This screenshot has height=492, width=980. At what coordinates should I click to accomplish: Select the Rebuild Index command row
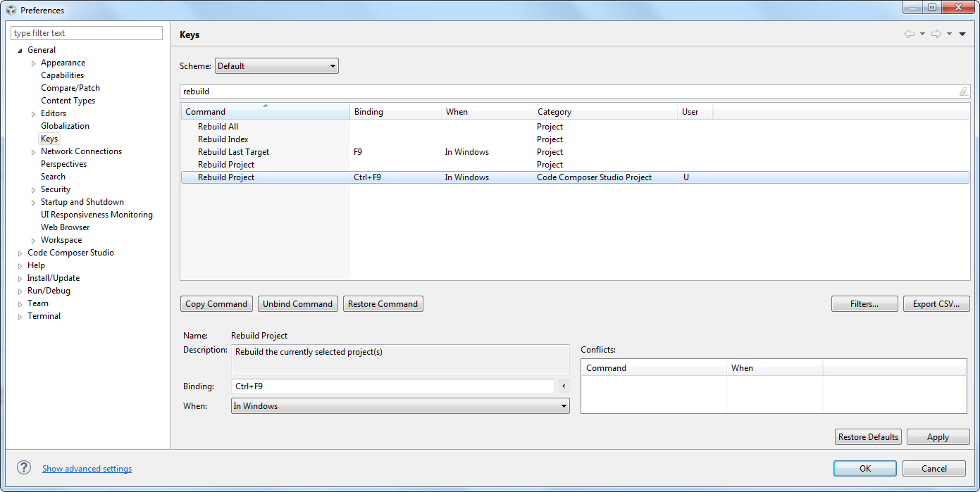click(x=575, y=139)
